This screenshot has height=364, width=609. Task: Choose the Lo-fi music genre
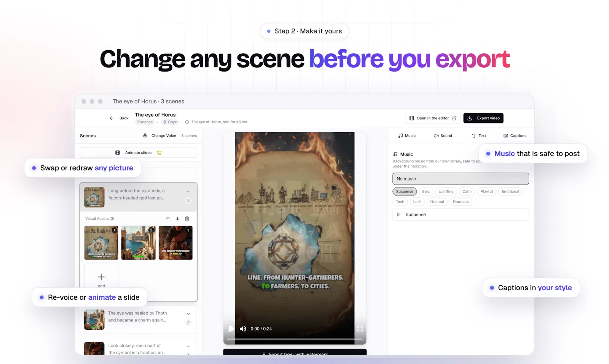417,202
